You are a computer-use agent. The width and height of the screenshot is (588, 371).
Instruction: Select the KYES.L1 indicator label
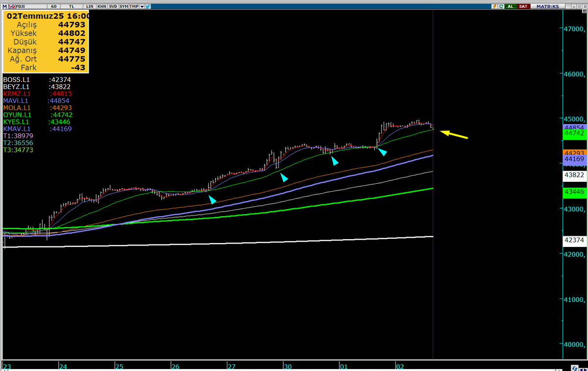click(16, 122)
